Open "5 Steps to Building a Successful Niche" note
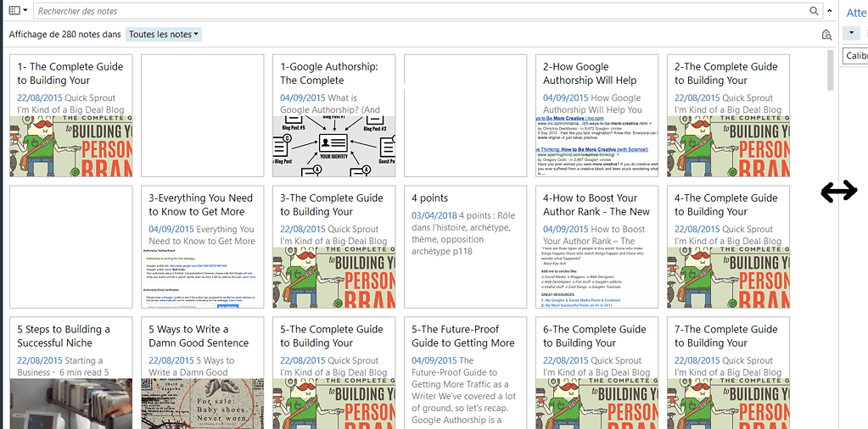Screen dimensions: 868x429 [x=70, y=373]
